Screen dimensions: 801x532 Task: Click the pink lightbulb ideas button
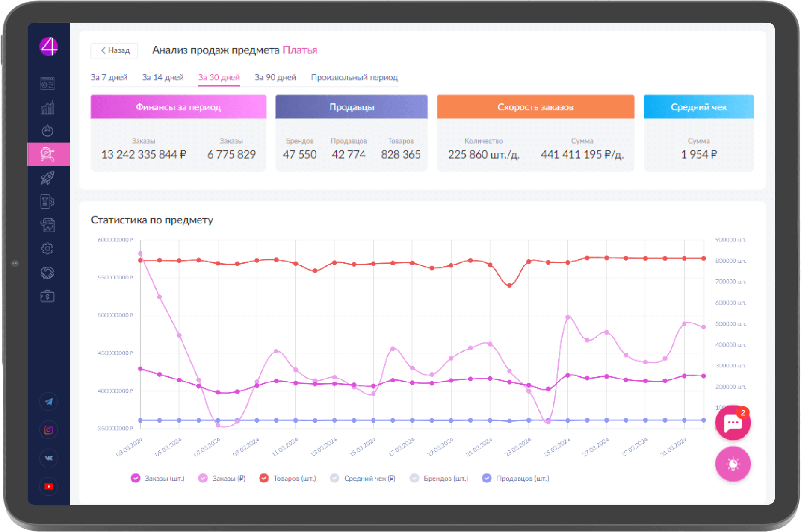[x=733, y=464]
